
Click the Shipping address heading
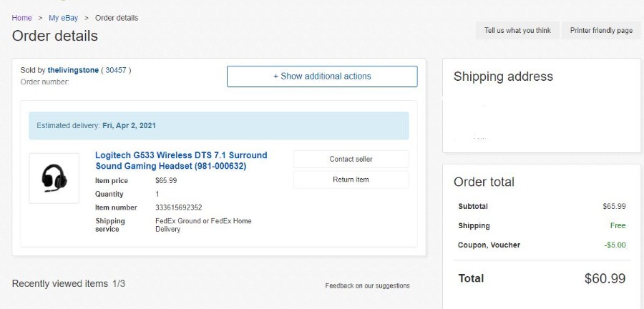pyautogui.click(x=503, y=77)
